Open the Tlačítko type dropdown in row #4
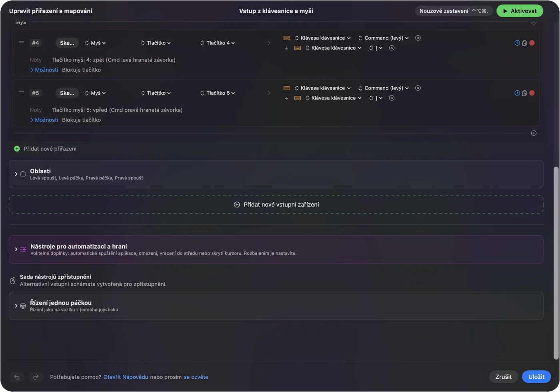Image resolution: width=560 pixels, height=392 pixels. 156,43
